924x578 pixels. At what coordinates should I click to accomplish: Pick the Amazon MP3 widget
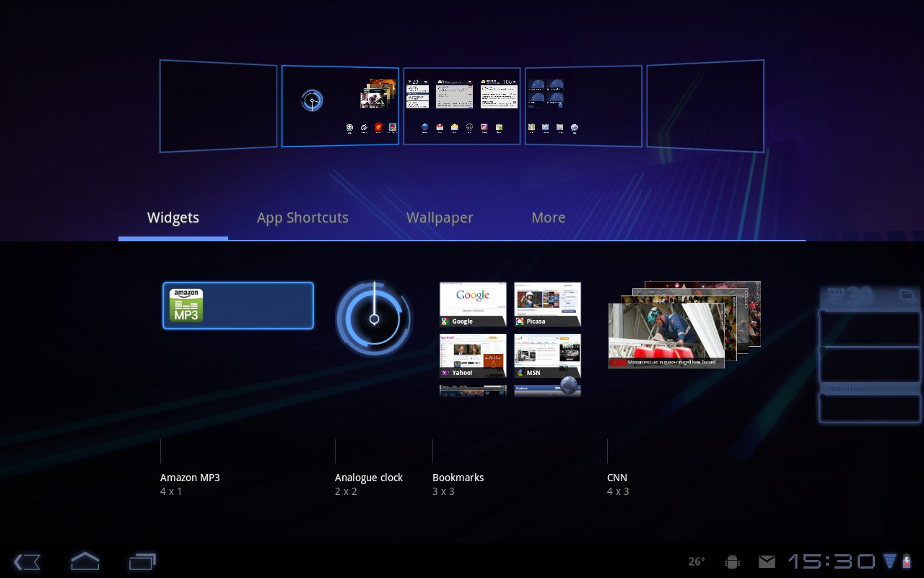(x=238, y=306)
